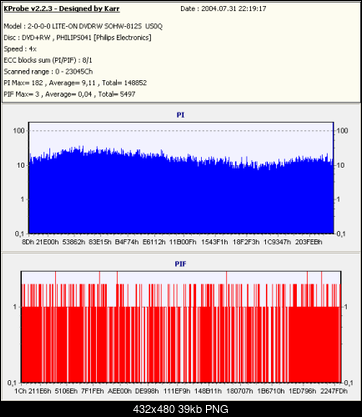Viewport: 362px width, 417px height.
Task: Click the x-axis label 'B4F74h'
Action: pos(127,242)
